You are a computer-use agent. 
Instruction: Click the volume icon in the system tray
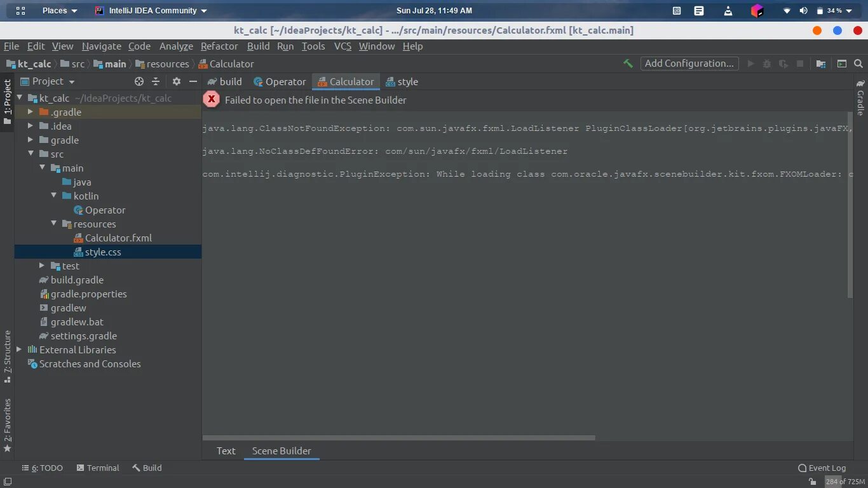tap(803, 11)
